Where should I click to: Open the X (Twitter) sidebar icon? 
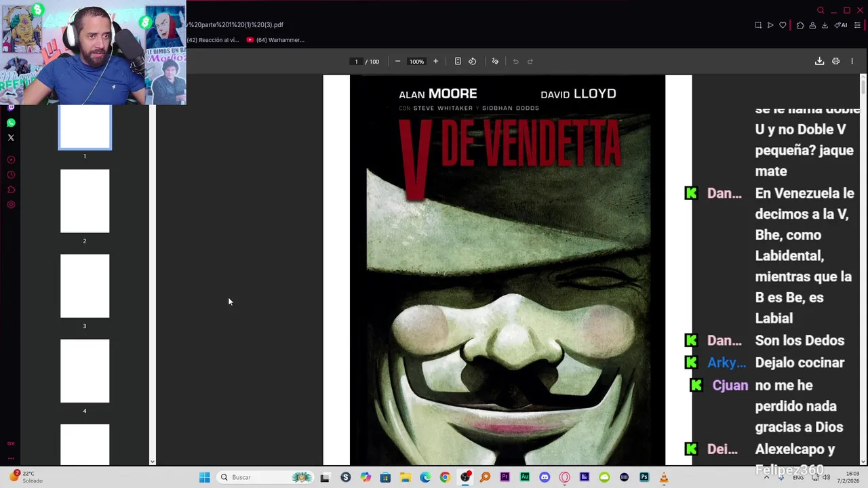tap(11, 138)
